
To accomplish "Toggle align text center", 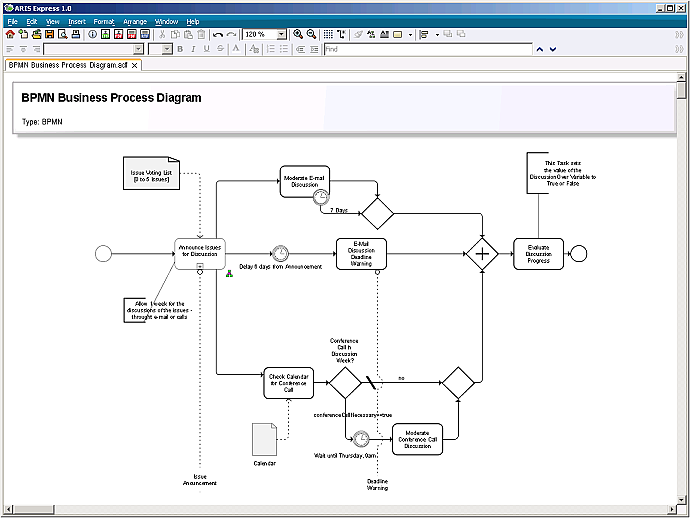I will click(x=23, y=49).
